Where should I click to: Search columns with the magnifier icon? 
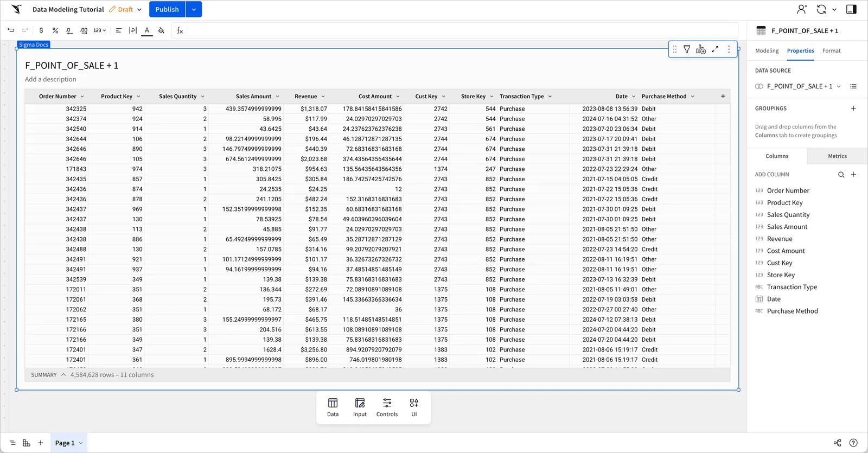point(841,175)
